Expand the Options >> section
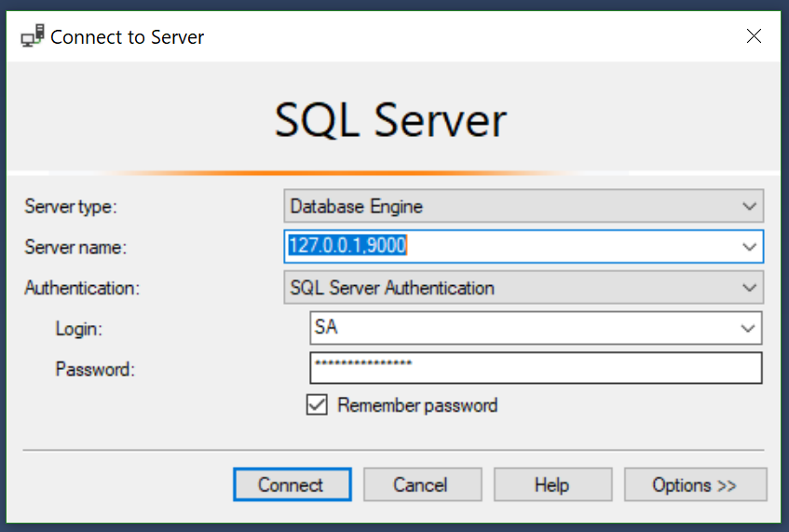789x532 pixels. tap(696, 484)
